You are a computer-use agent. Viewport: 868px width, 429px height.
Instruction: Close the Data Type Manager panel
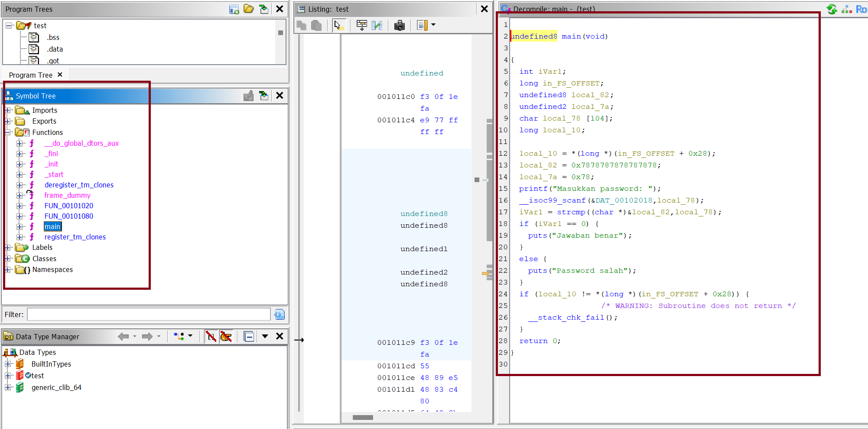[280, 337]
